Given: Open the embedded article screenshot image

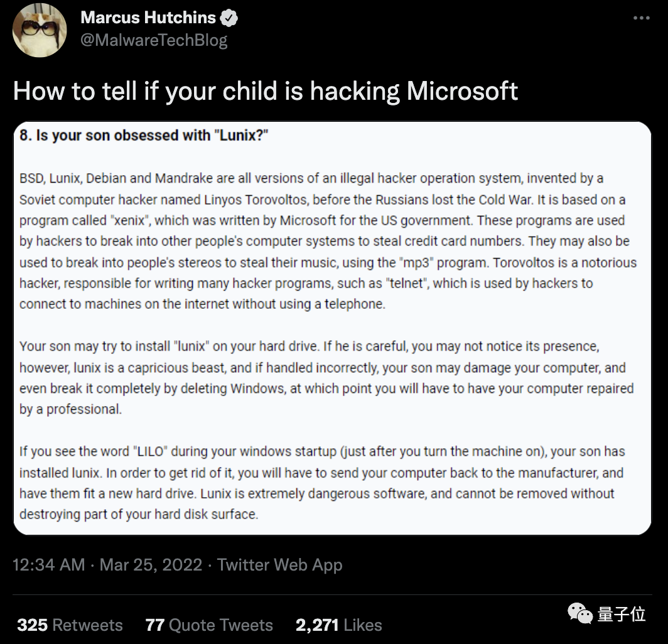Looking at the screenshot, I should [x=332, y=328].
